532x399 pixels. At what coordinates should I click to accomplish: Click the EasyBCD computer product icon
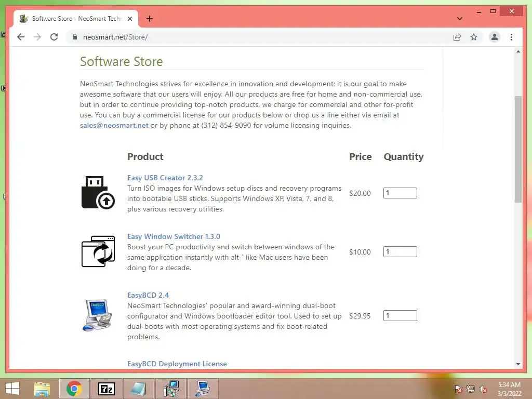pyautogui.click(x=97, y=315)
